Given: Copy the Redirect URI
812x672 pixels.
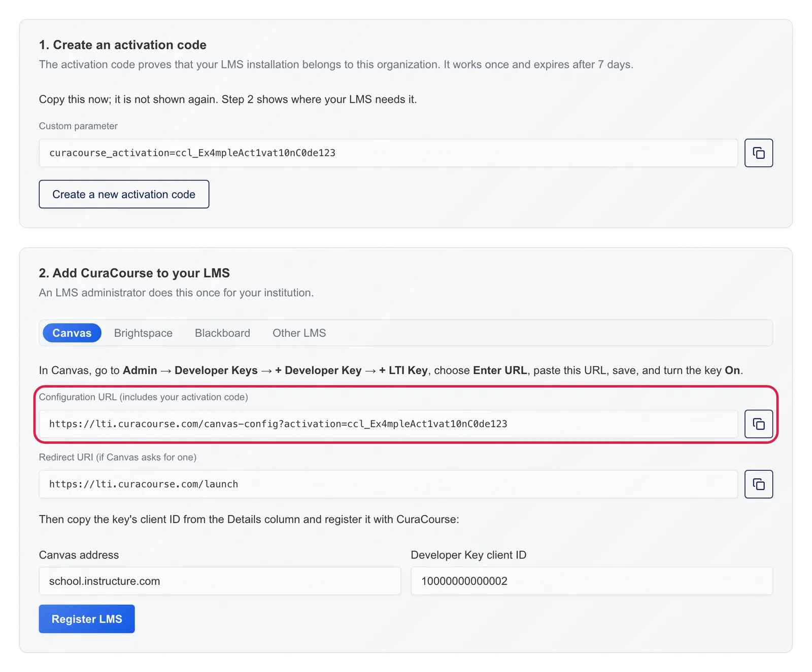Looking at the screenshot, I should [758, 484].
